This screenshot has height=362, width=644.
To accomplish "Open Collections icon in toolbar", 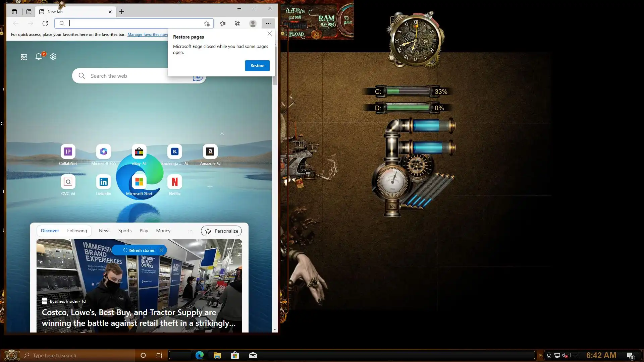I will [237, 23].
